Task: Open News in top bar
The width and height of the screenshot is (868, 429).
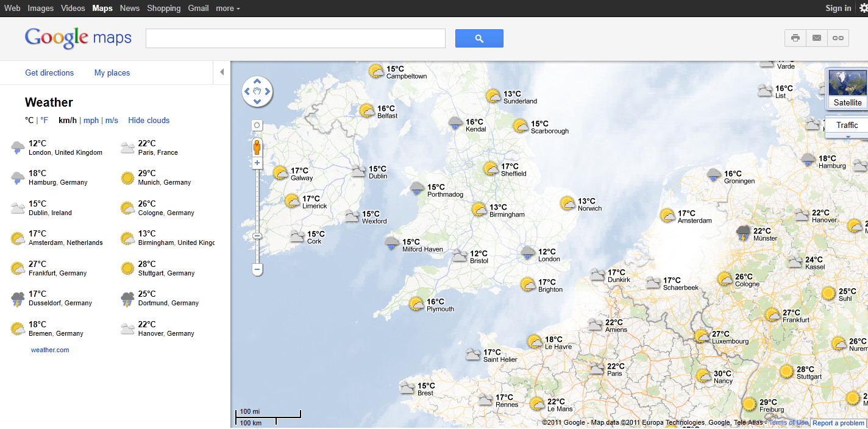Action: (130, 8)
